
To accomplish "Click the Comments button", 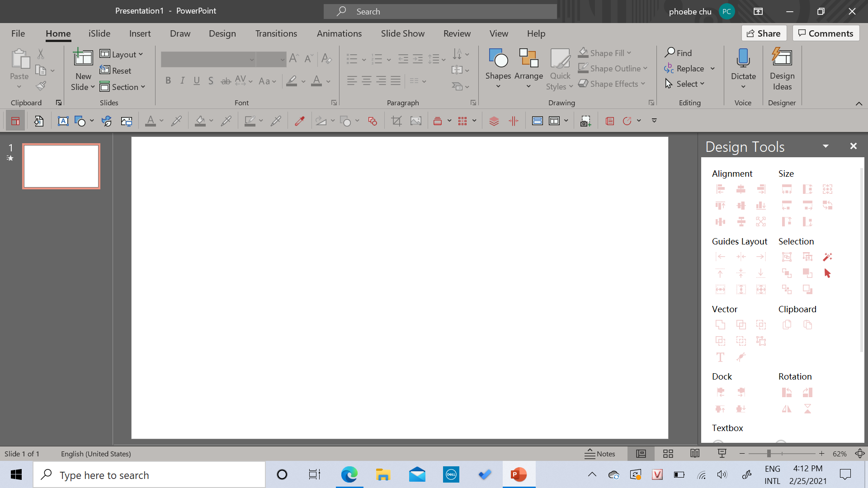I will (826, 33).
